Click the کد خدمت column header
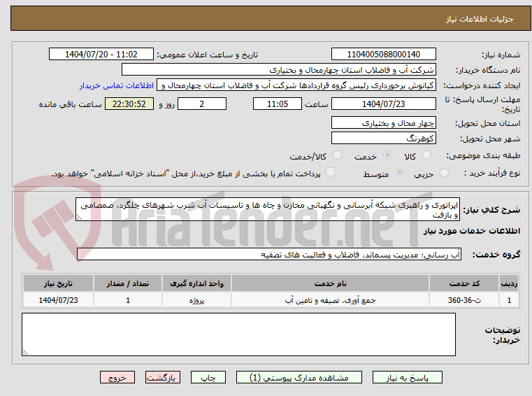 (464, 283)
